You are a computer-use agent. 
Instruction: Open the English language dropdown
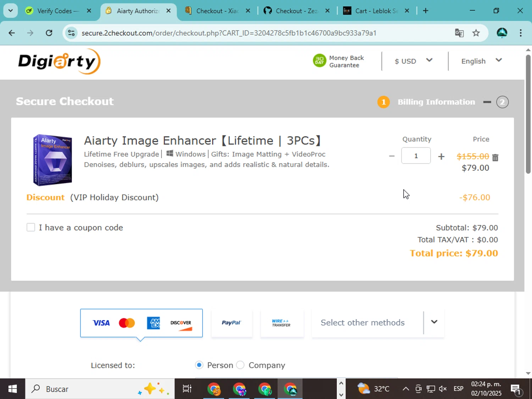(481, 61)
